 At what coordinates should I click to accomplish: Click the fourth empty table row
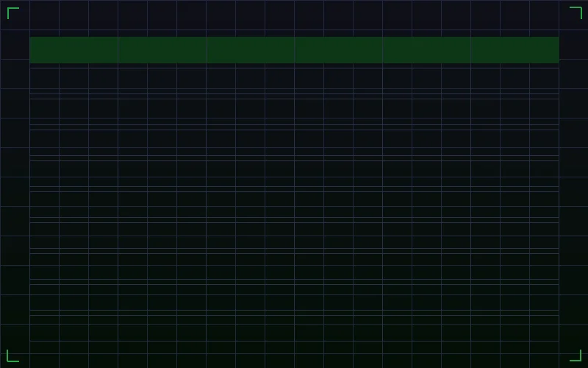click(294, 174)
